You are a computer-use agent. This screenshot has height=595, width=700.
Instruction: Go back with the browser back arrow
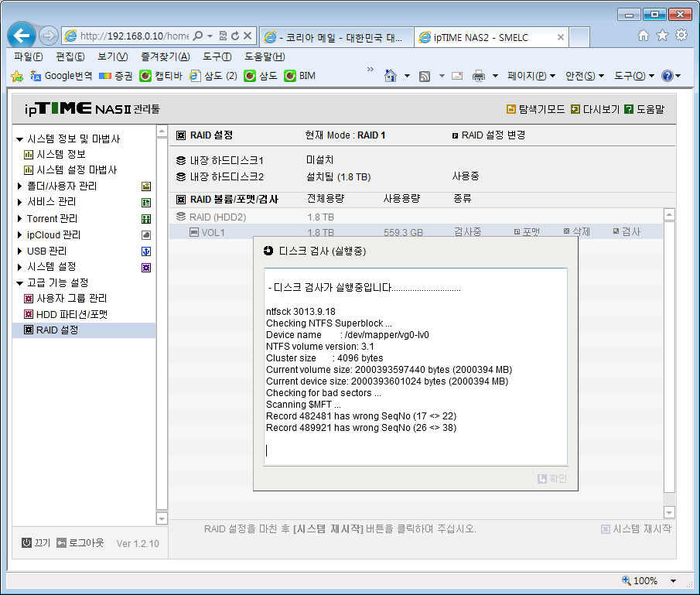[x=22, y=36]
